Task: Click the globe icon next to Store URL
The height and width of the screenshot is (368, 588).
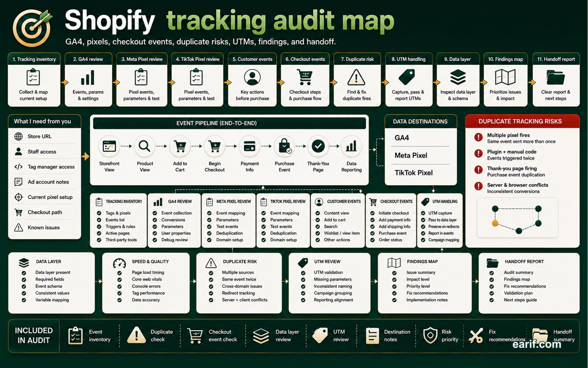Action: pos(18,137)
